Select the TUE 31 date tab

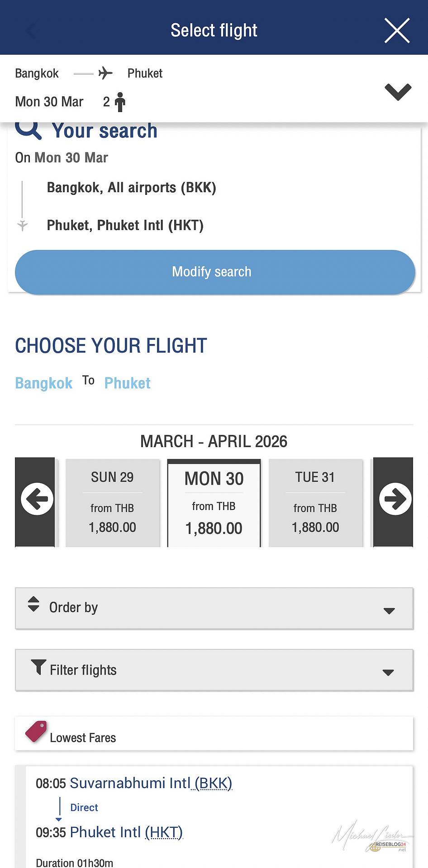pyautogui.click(x=315, y=503)
